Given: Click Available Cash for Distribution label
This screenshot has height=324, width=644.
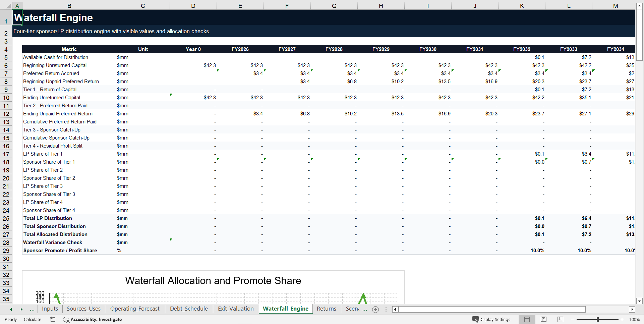Looking at the screenshot, I should (x=56, y=57).
